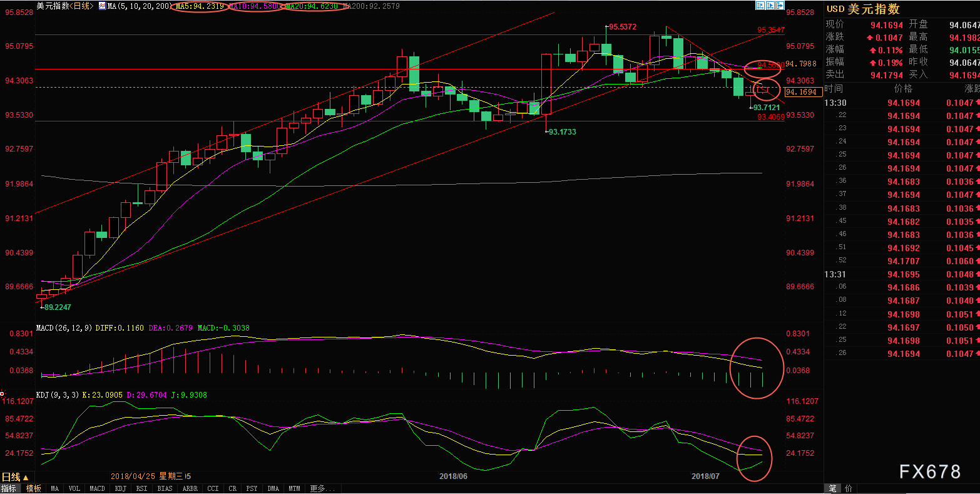Image resolution: width=980 pixels, height=494 pixels.
Task: Select the BIAS indicator tab
Action: click(165, 488)
